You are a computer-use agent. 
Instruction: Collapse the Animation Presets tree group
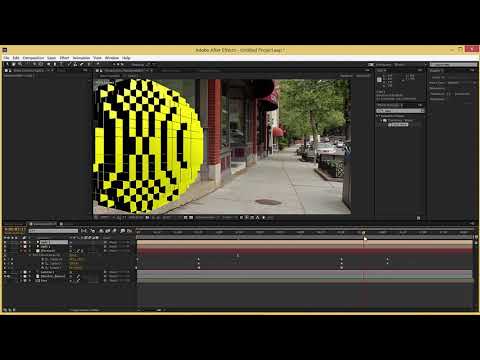pyautogui.click(x=379, y=116)
